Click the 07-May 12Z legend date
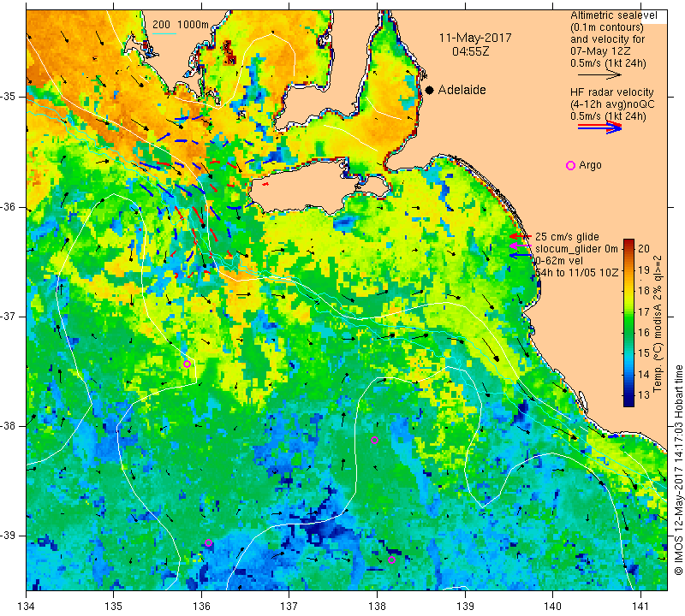This screenshot has height=616, width=685. point(600,51)
